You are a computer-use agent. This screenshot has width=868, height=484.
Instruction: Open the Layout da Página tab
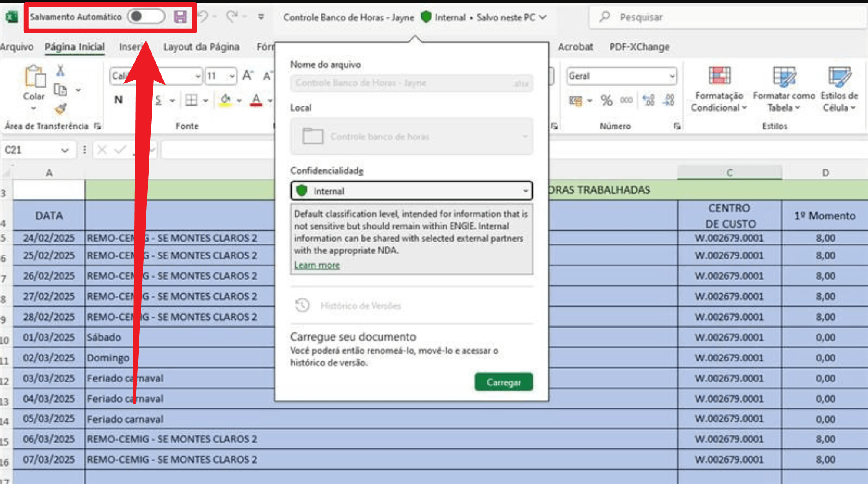pos(201,47)
